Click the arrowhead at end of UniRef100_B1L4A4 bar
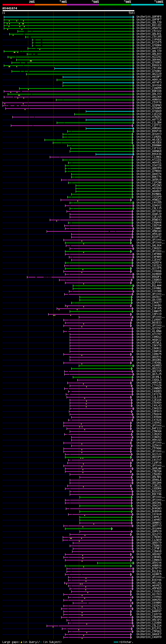 (x=134, y=286)
